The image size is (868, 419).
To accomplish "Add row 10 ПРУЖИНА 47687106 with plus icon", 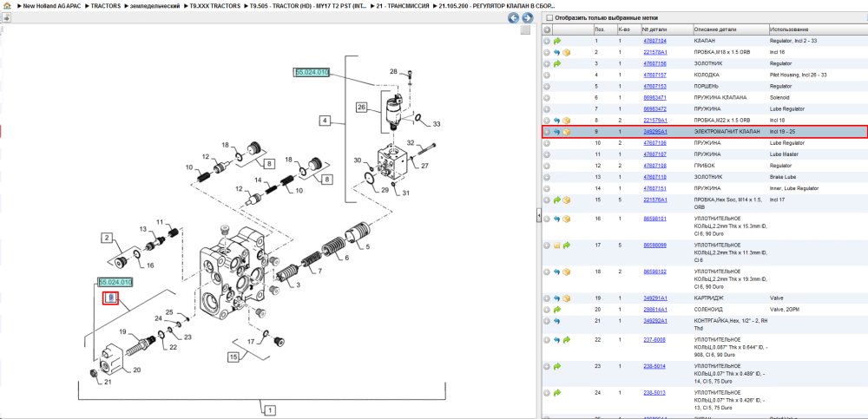I will tap(547, 143).
